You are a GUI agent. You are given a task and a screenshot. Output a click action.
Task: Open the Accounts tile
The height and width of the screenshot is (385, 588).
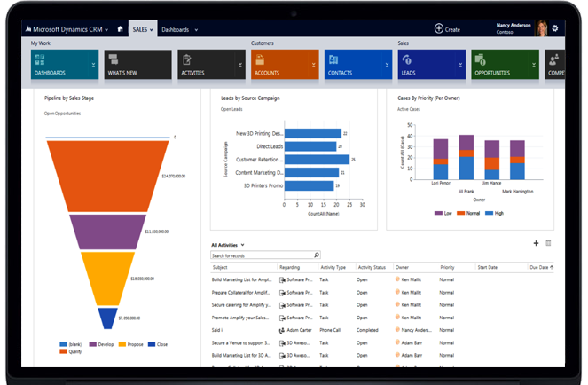[284, 65]
